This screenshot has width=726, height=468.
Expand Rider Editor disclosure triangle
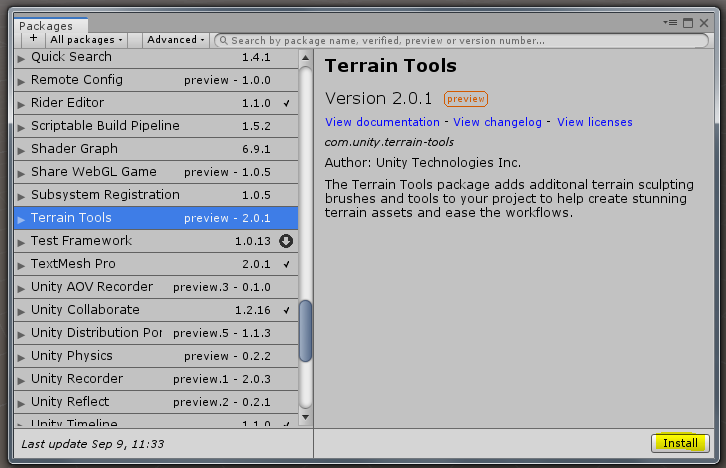point(21,104)
